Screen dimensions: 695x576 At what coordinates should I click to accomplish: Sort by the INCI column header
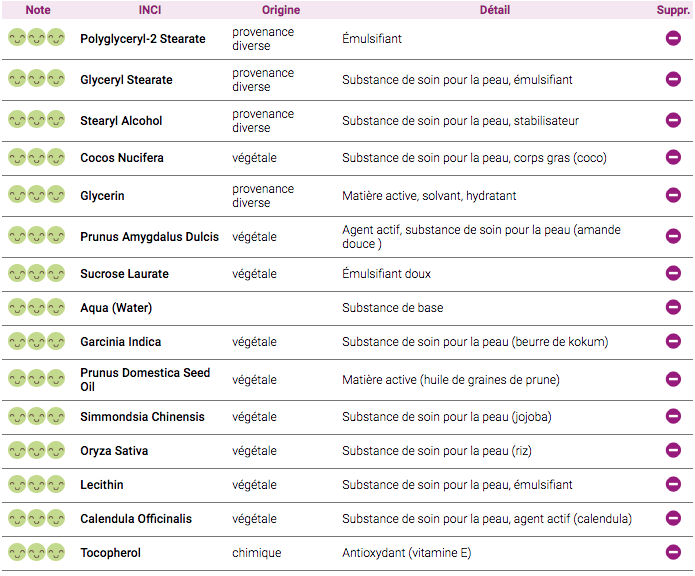pyautogui.click(x=150, y=10)
